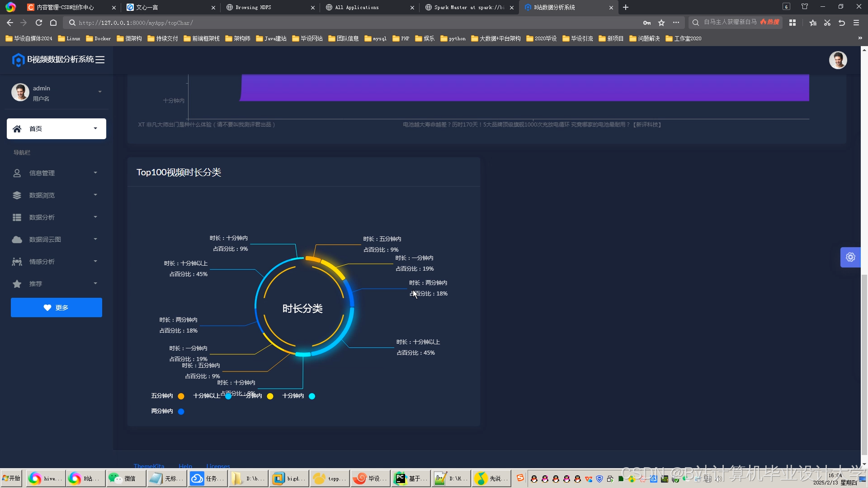Switch to Browsing HDFS tab
The height and width of the screenshot is (488, 868).
(253, 7)
